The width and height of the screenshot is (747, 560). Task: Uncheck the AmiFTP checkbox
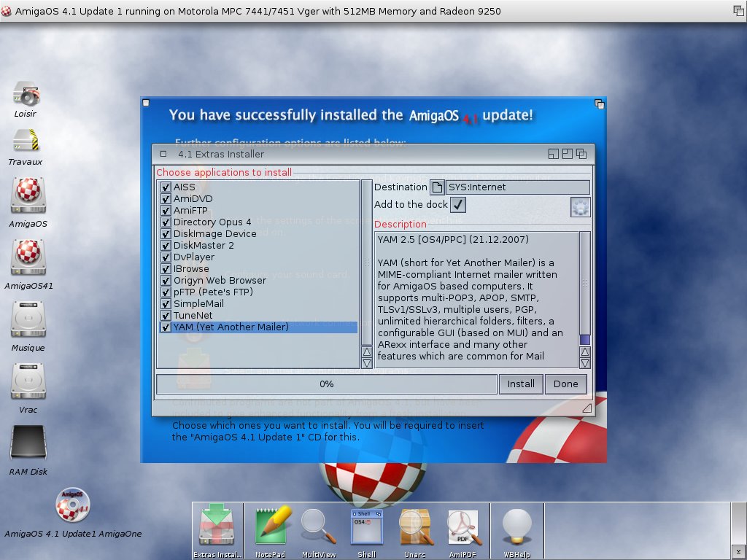pos(166,211)
